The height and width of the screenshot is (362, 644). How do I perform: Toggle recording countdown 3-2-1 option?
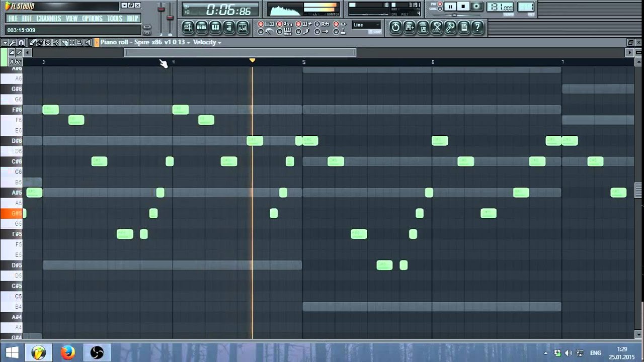[279, 24]
